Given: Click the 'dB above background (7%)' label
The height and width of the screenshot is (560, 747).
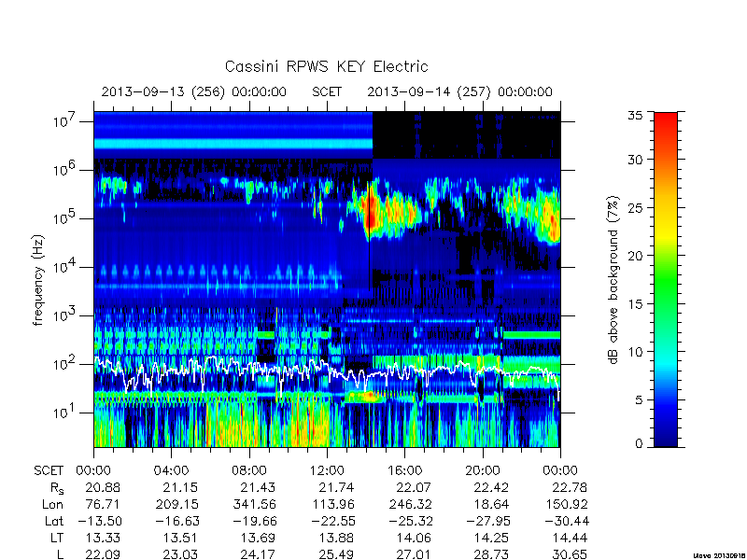Looking at the screenshot, I should (613, 280).
